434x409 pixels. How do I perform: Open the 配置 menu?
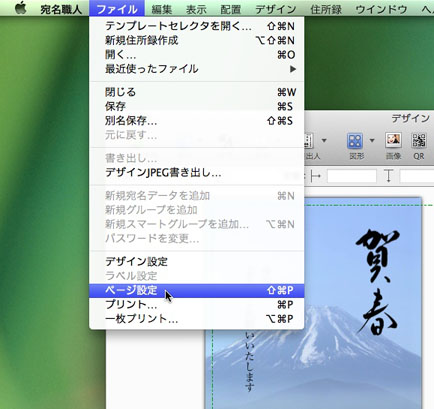(x=231, y=9)
